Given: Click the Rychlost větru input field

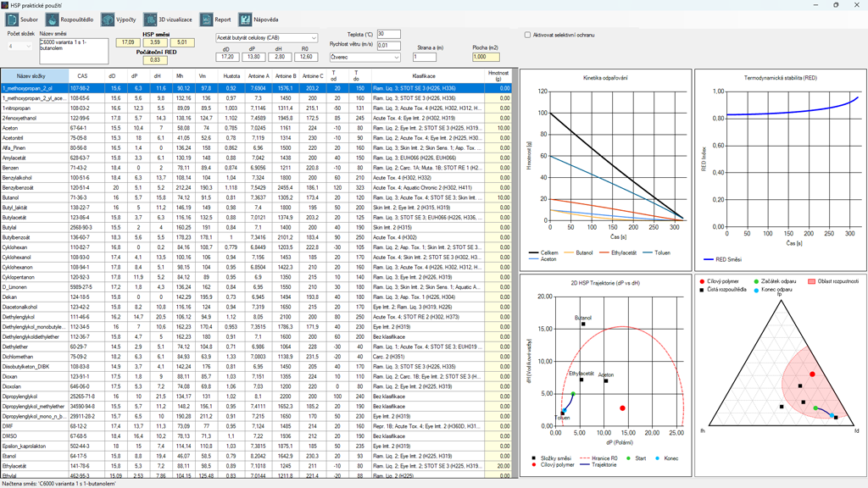Looking at the screenshot, I should point(388,46).
